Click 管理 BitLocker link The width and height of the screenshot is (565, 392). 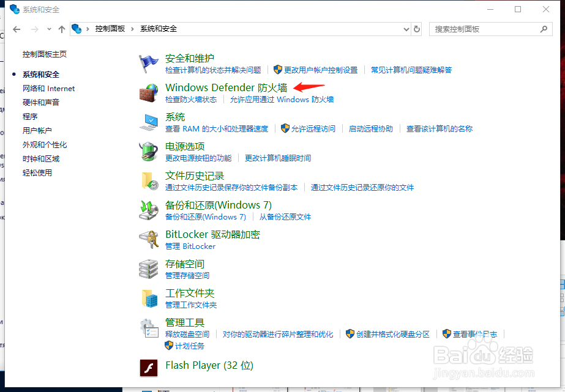pyautogui.click(x=190, y=246)
